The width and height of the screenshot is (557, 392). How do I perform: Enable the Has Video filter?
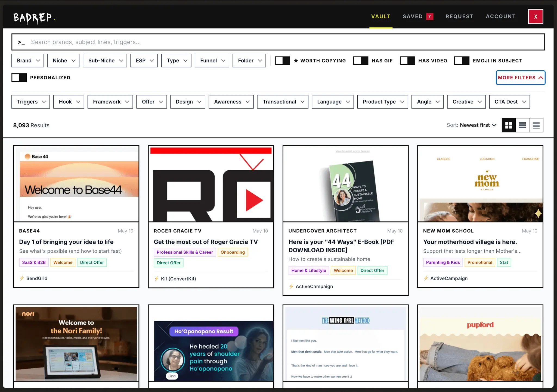coord(407,61)
